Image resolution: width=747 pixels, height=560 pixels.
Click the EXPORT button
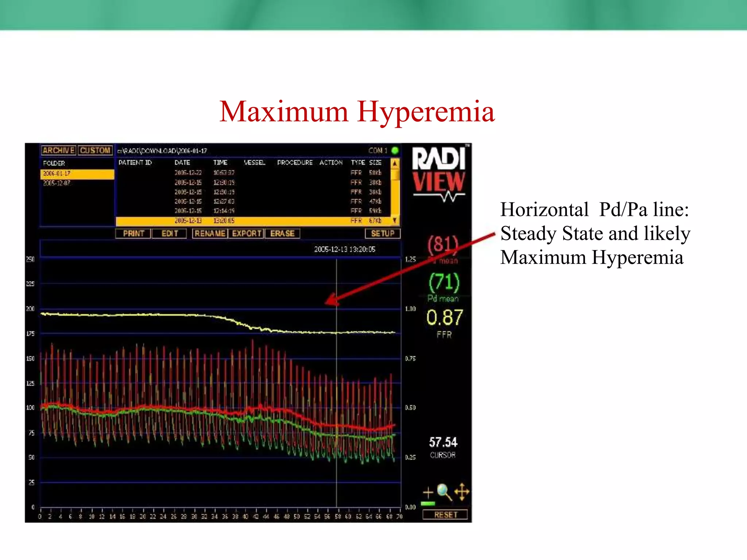(x=247, y=233)
